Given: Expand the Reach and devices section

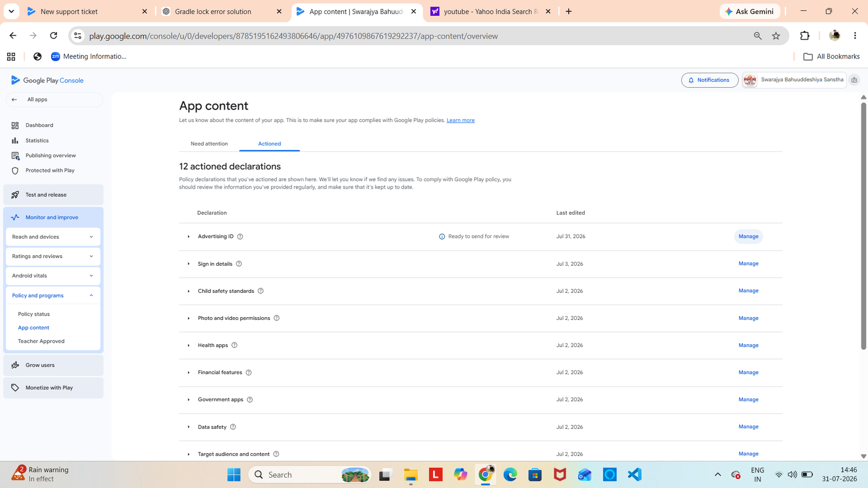Looking at the screenshot, I should [53, 237].
